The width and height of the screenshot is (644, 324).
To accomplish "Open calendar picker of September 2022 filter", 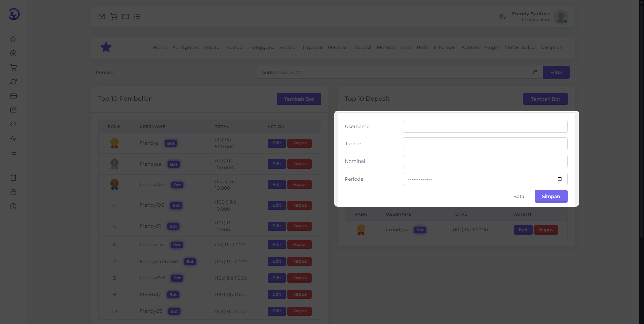I will (535, 72).
